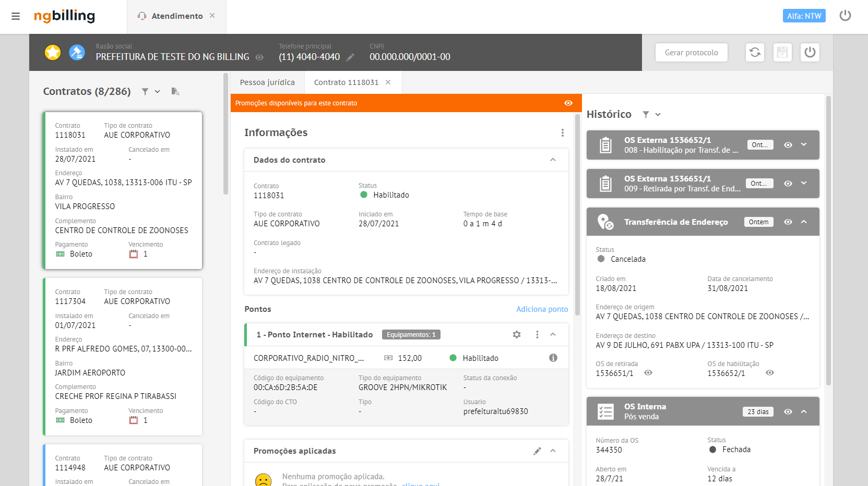This screenshot has width=868, height=486.
Task: Expand the OS Externa 1536651/1 history card
Action: [x=804, y=183]
